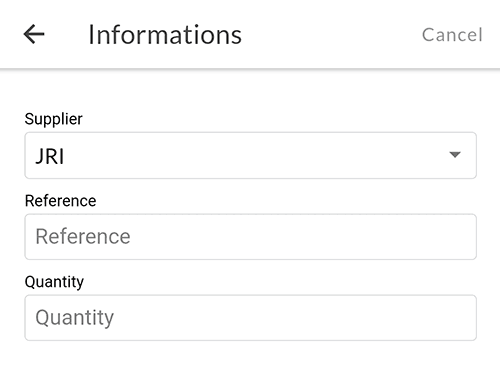Tap the Reference placeholder text
This screenshot has width=500, height=389.
click(83, 237)
